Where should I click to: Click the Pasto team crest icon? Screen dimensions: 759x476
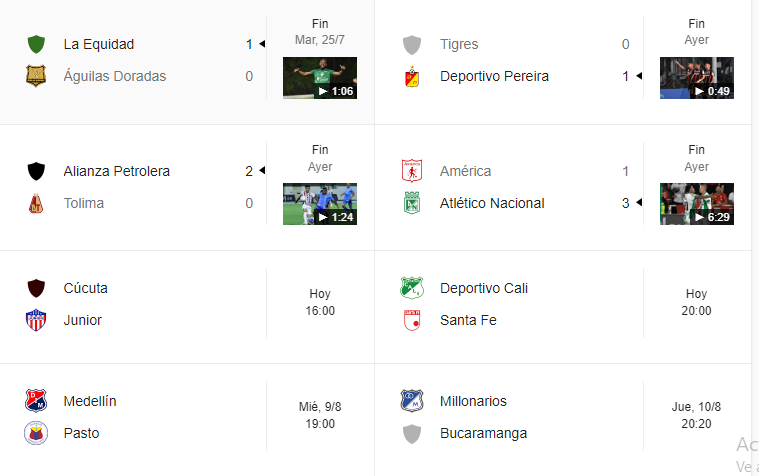36,433
